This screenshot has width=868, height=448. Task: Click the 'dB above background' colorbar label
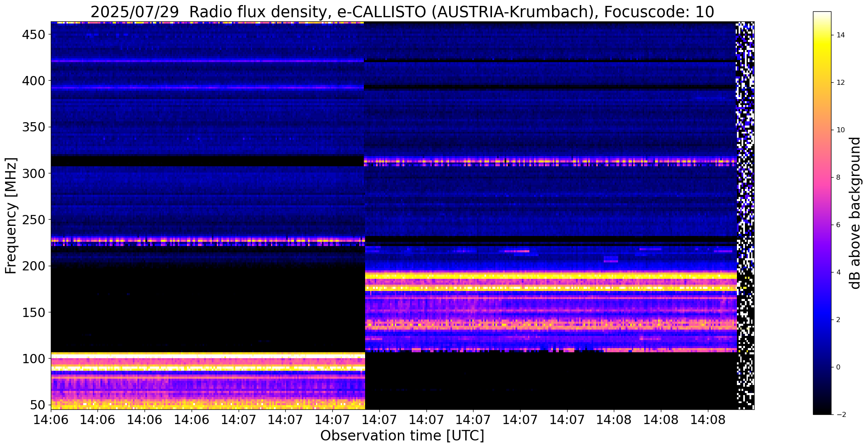point(855,213)
